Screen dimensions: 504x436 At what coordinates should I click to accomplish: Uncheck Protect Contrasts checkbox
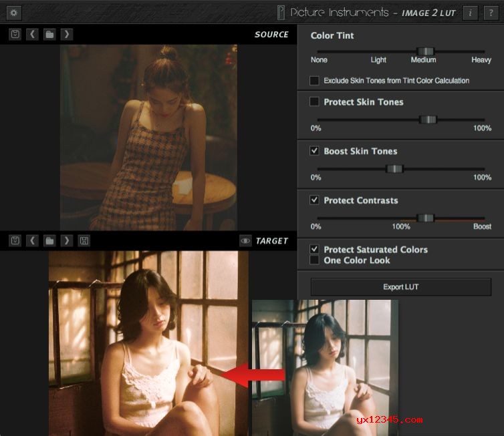click(314, 200)
